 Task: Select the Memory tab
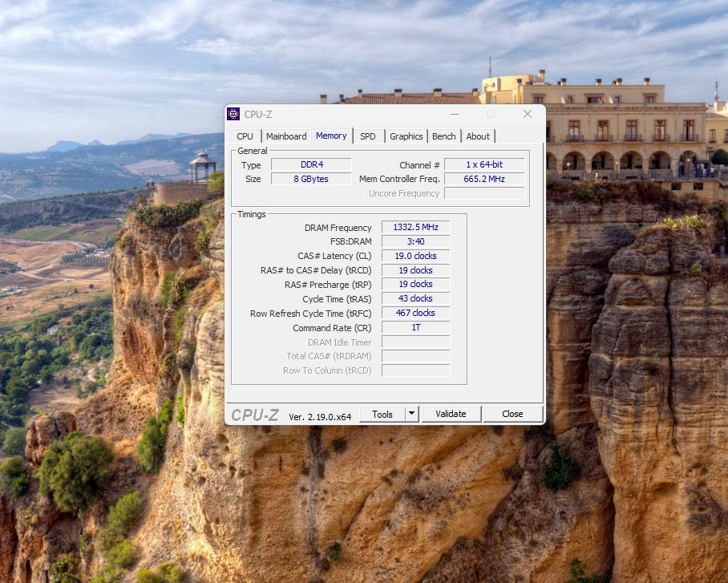tap(331, 136)
